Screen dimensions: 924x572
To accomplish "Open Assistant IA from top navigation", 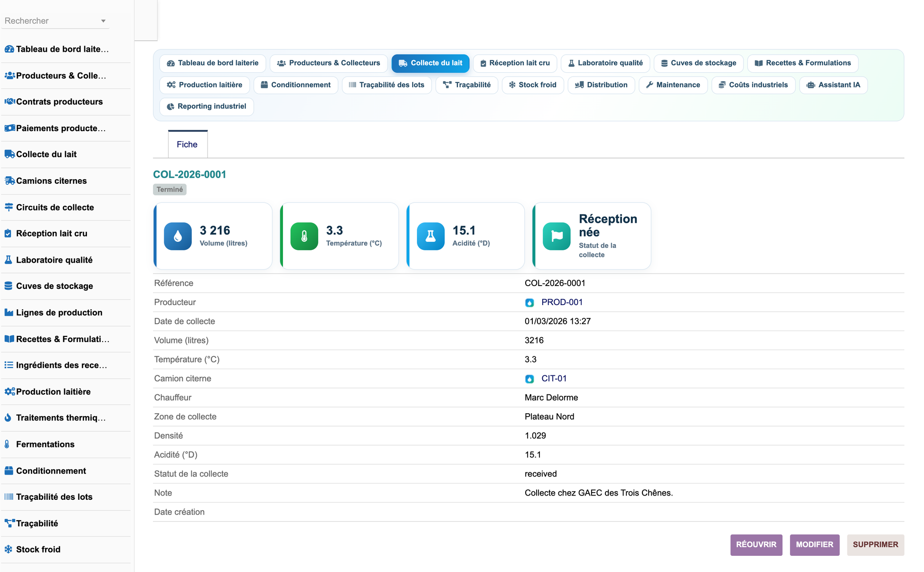I will (833, 85).
